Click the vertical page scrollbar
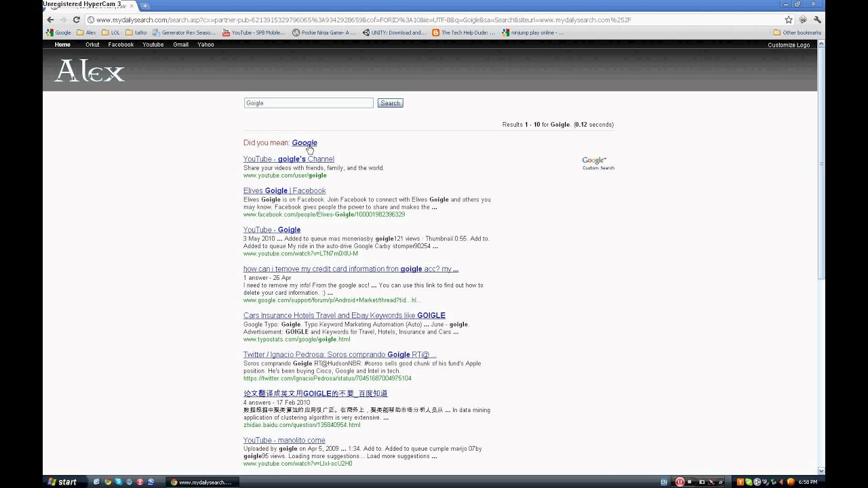This screenshot has width=868, height=488. coord(821,163)
